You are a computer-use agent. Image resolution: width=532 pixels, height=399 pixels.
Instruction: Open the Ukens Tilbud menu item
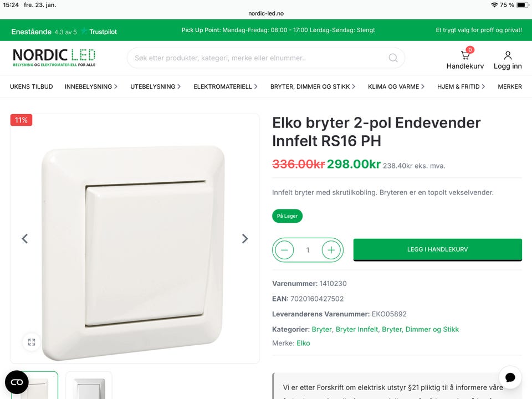(x=31, y=86)
